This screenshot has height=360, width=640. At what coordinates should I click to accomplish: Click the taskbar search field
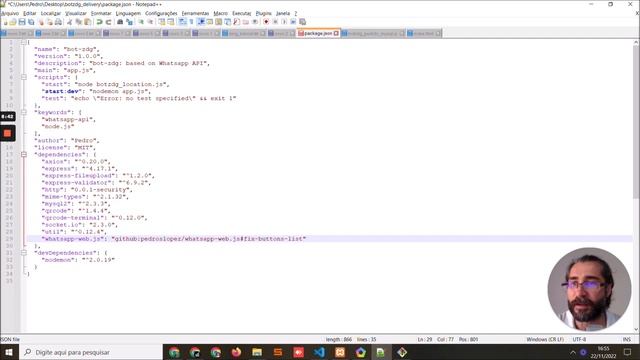[91, 352]
